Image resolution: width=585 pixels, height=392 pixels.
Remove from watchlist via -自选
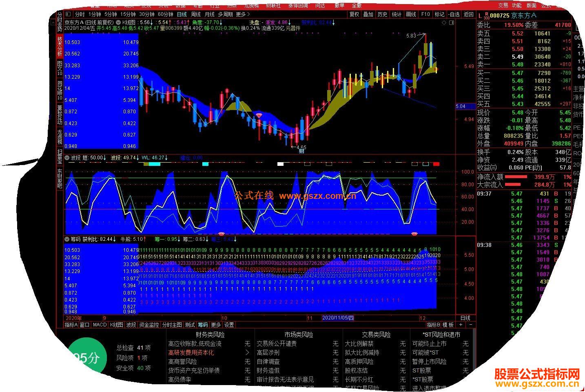pyautogui.click(x=454, y=14)
